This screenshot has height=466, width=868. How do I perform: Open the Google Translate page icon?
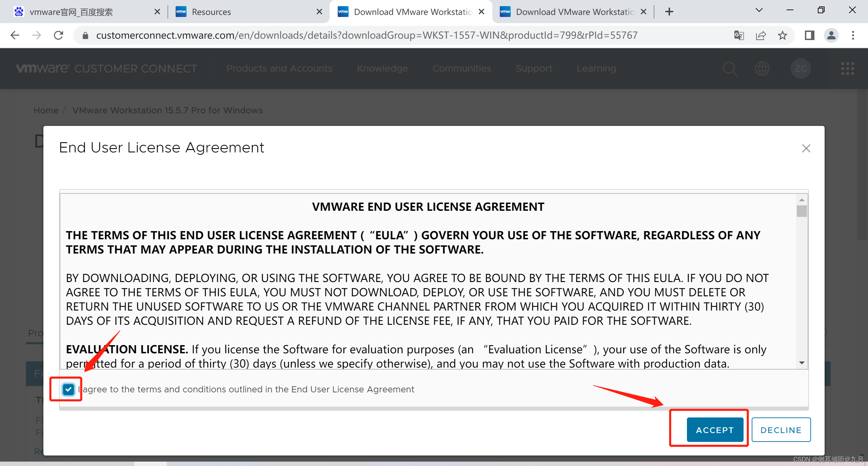[x=738, y=35]
